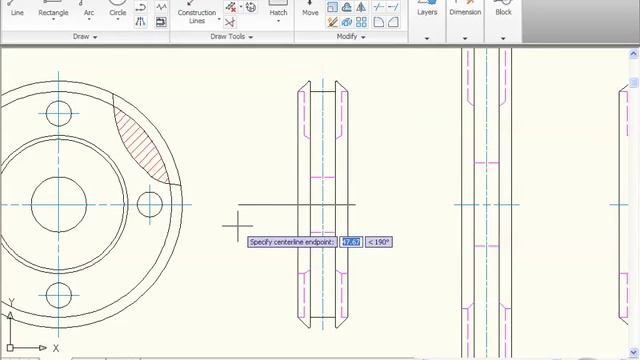Viewport: 640px width, 360px height.
Task: Click the Polyline icon in Draw panel
Action: pos(141,7)
